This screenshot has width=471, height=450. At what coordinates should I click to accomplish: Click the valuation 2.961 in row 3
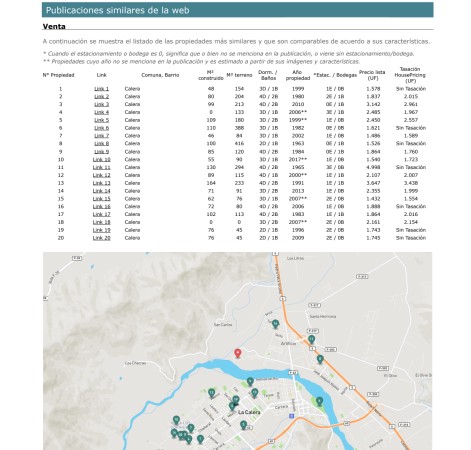pyautogui.click(x=411, y=104)
